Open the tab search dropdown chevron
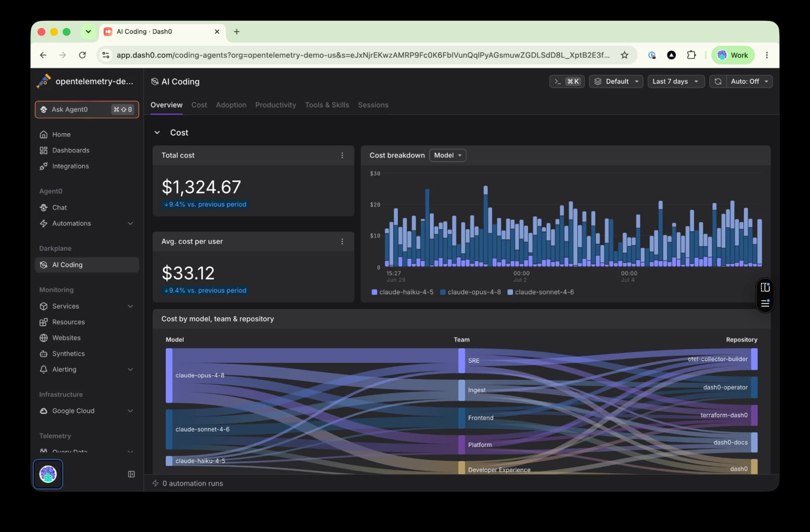 coord(88,32)
